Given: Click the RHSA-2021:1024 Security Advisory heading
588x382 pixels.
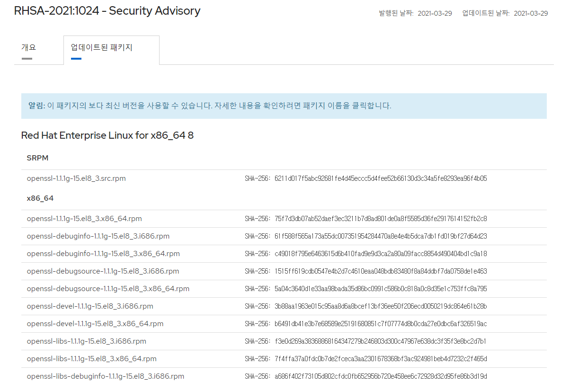Looking at the screenshot, I should (x=107, y=11).
